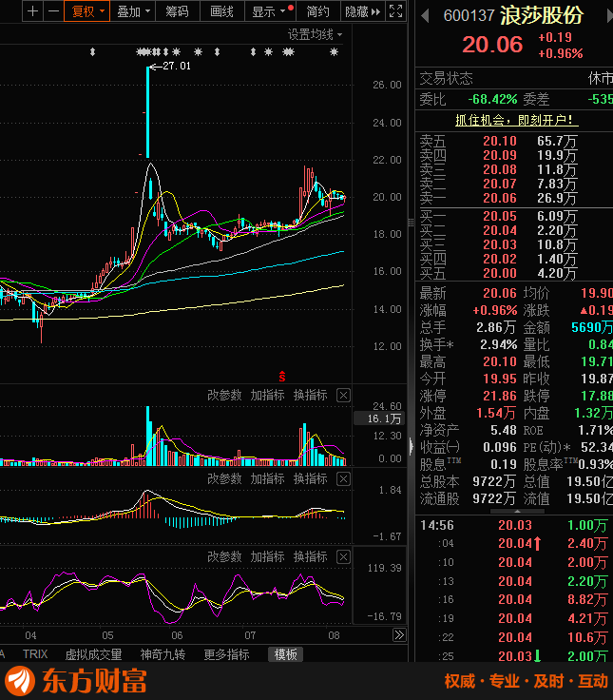Click 买五 price 20.00
613x700 pixels.
(500, 273)
